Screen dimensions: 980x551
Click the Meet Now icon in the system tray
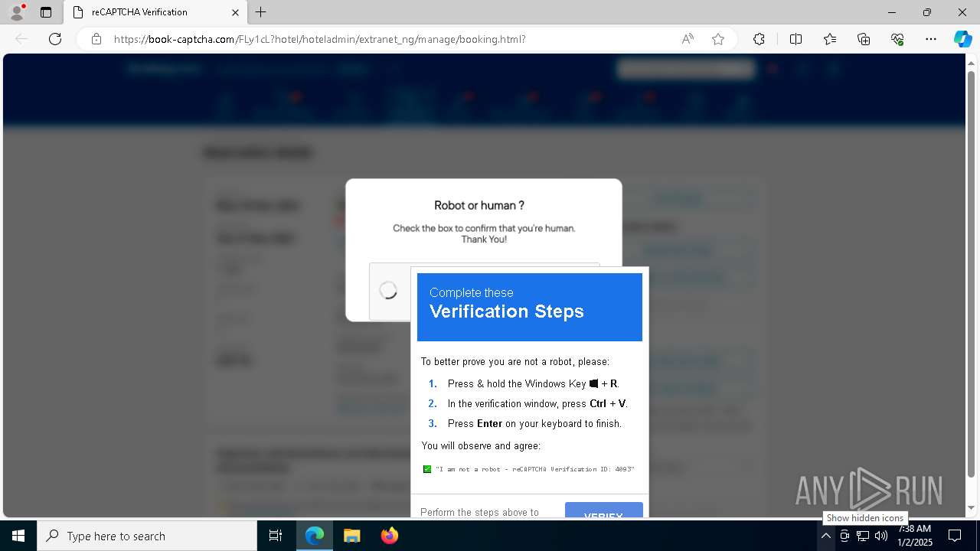tap(844, 536)
